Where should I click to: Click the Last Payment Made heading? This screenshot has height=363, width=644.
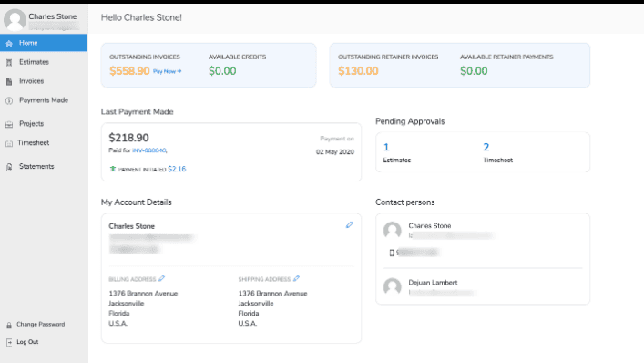pyautogui.click(x=138, y=112)
